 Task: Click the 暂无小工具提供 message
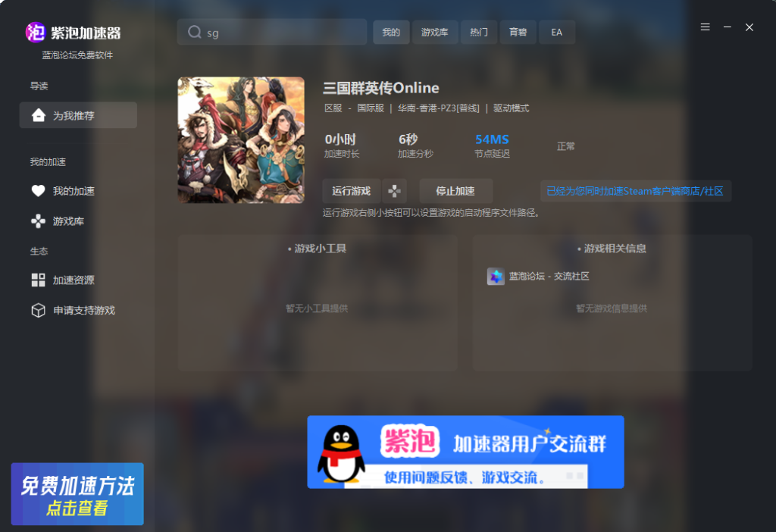pos(317,308)
